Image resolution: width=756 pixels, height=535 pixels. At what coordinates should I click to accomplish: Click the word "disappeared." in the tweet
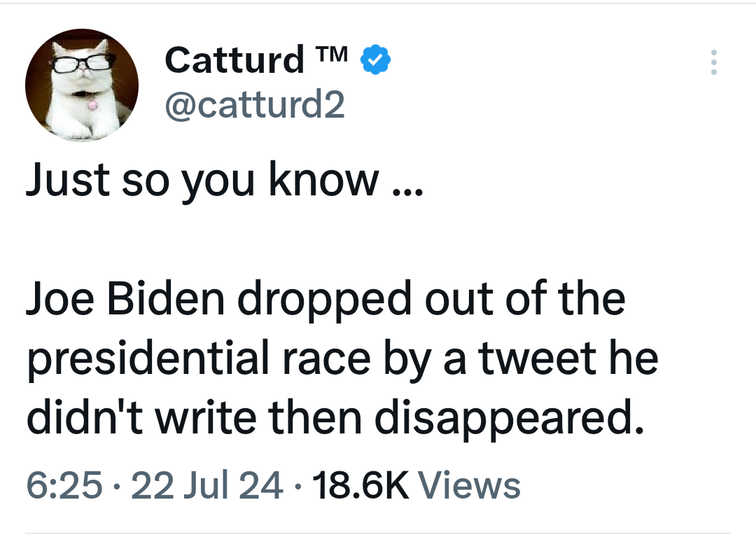508,418
